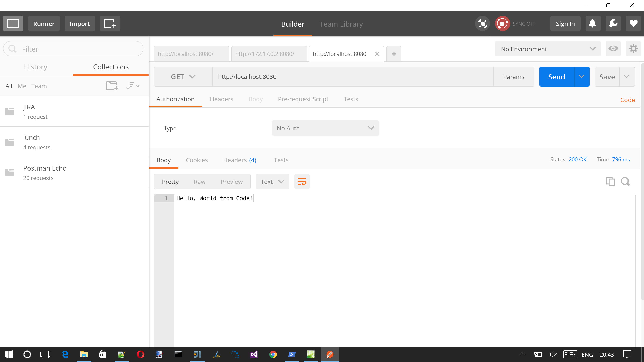644x362 pixels.
Task: Open the settings wrench icon
Action: [613, 24]
